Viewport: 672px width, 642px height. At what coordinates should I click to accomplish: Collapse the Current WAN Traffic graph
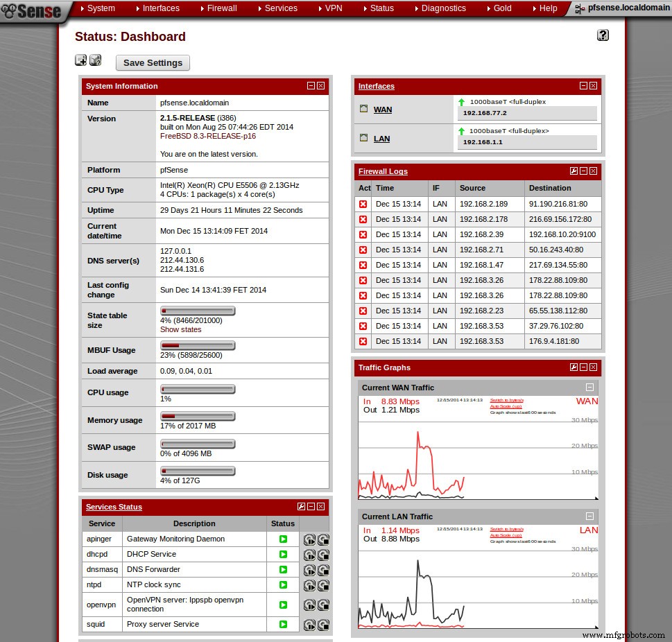[x=589, y=387]
